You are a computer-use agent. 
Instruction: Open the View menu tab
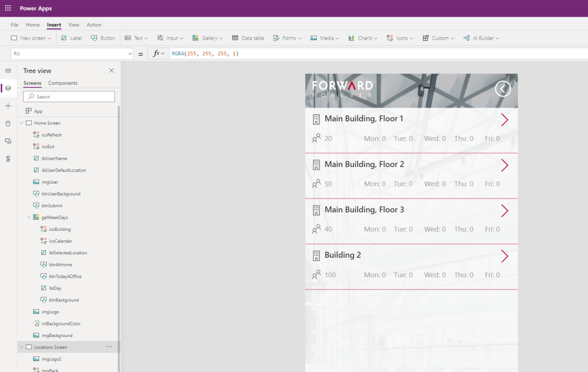[x=74, y=25]
